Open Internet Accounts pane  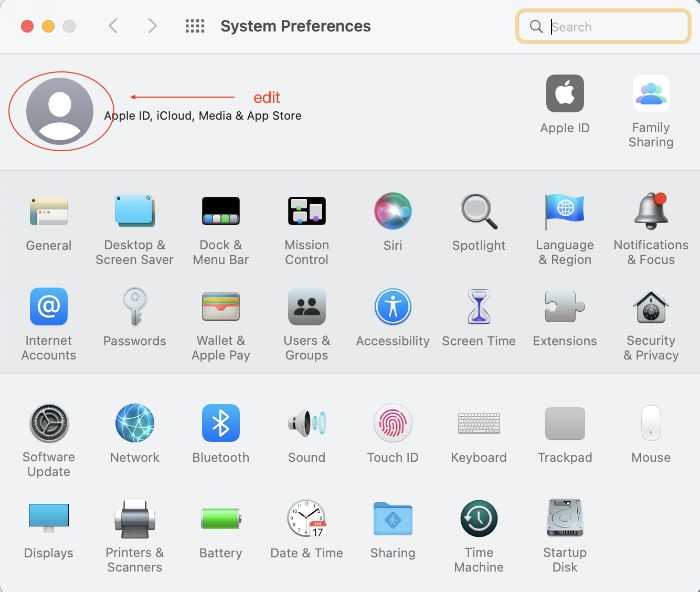click(x=49, y=306)
